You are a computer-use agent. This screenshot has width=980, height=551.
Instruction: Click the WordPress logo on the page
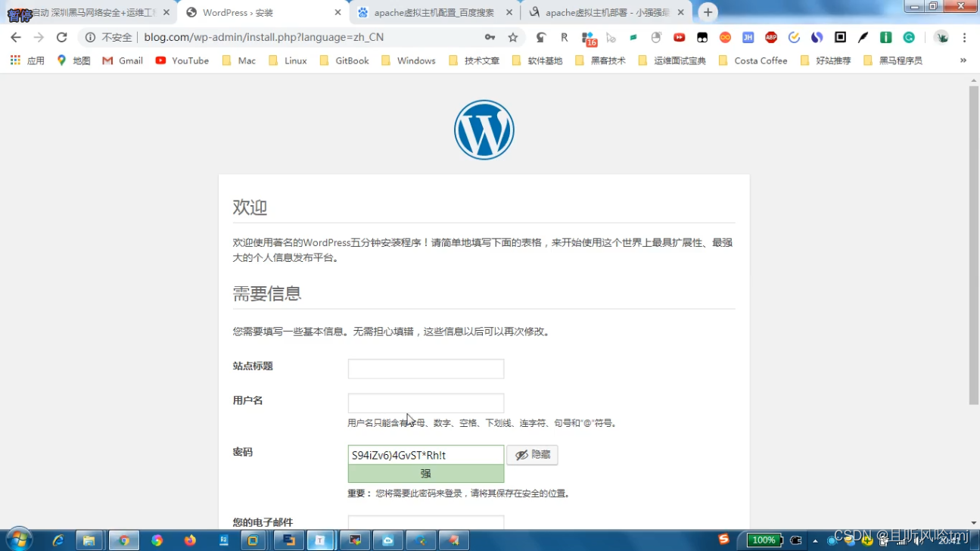(x=484, y=129)
